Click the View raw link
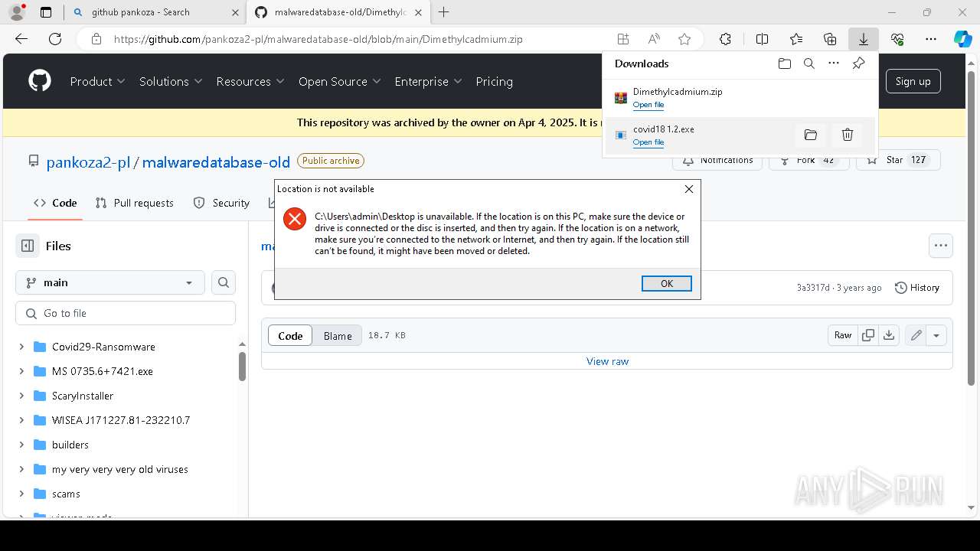Image resolution: width=980 pixels, height=551 pixels. click(x=607, y=361)
